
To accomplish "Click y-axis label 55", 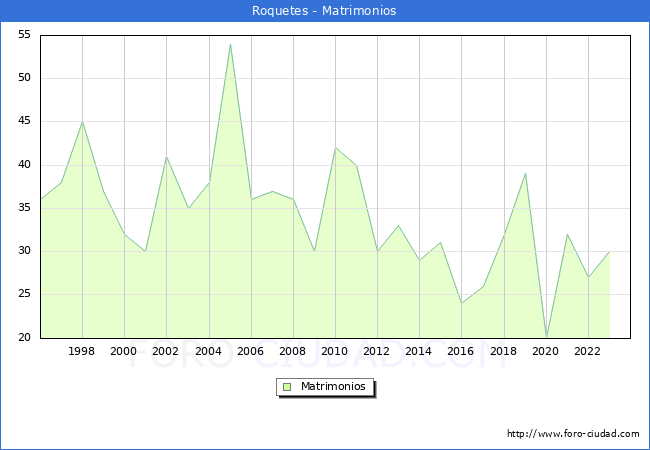I will click(24, 35).
